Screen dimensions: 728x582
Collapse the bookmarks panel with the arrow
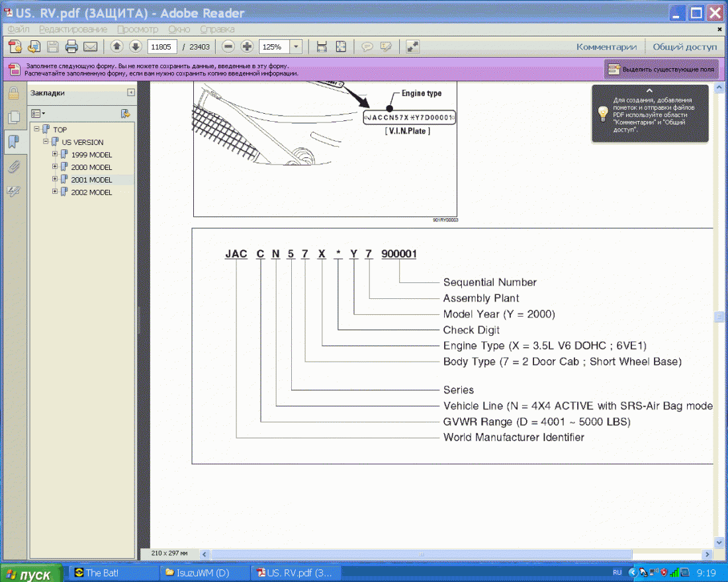[131, 93]
